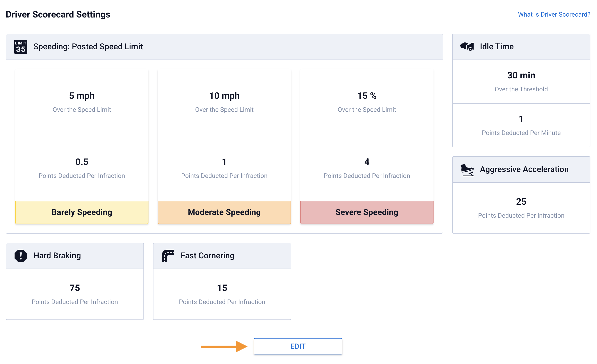Click the Idle Time engine icon
Image resolution: width=597 pixels, height=364 pixels.
[467, 46]
